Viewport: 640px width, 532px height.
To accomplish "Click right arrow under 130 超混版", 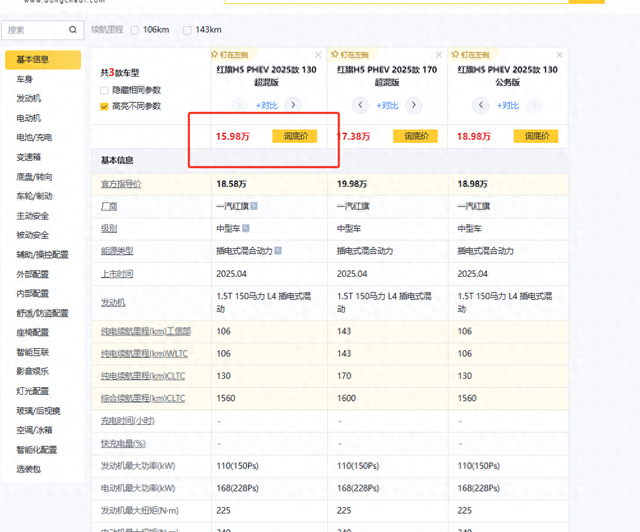I will tap(293, 105).
